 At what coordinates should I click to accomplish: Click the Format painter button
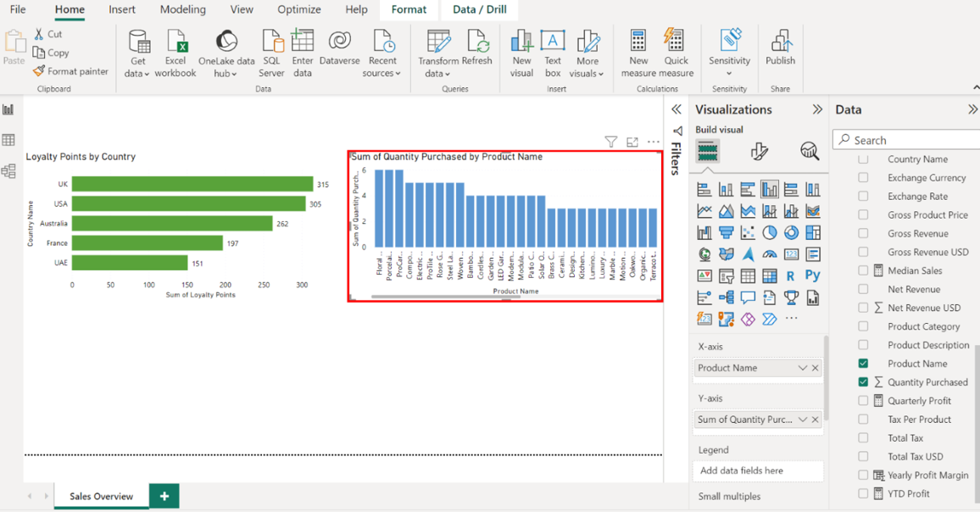coord(71,71)
